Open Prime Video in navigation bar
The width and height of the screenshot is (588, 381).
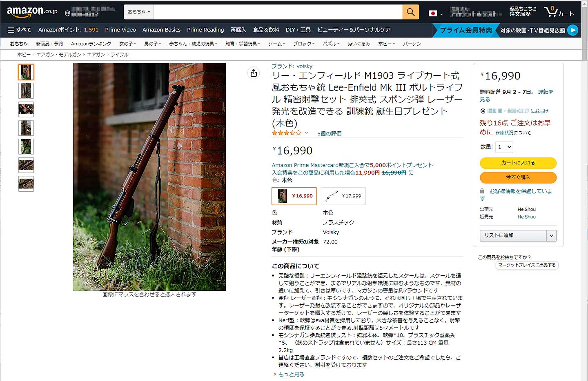120,30
